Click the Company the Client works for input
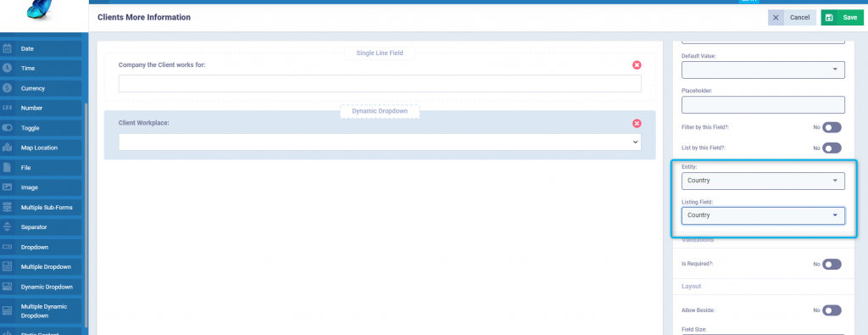 coord(380,84)
